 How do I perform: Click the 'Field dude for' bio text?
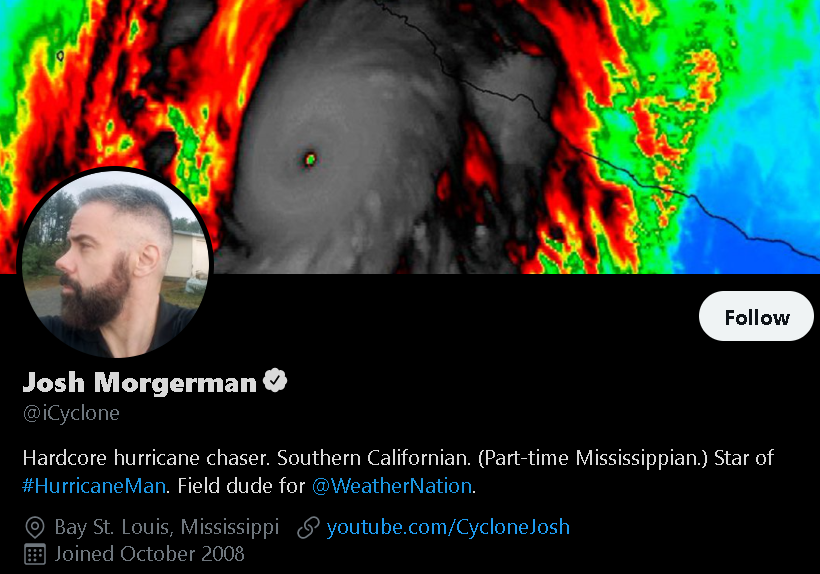(241, 486)
